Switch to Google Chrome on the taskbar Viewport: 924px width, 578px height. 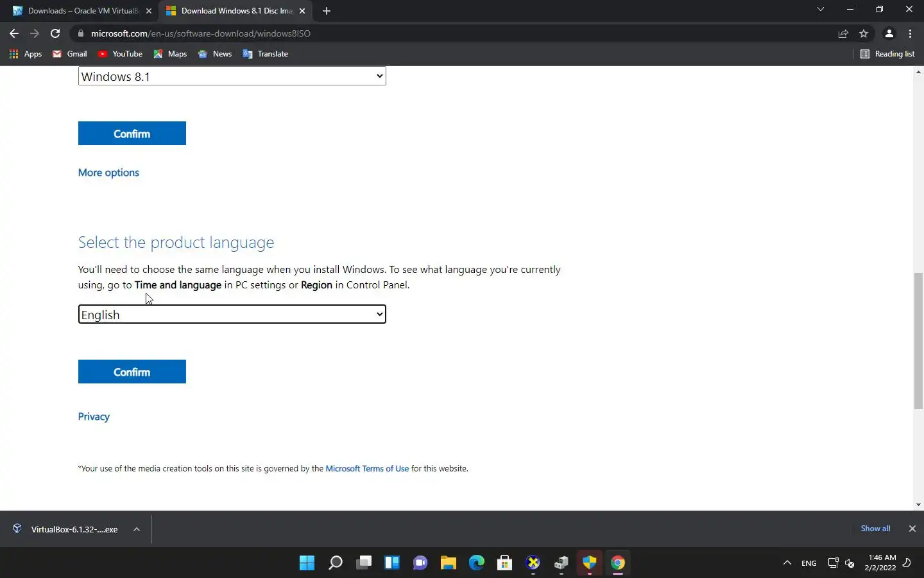click(x=618, y=563)
